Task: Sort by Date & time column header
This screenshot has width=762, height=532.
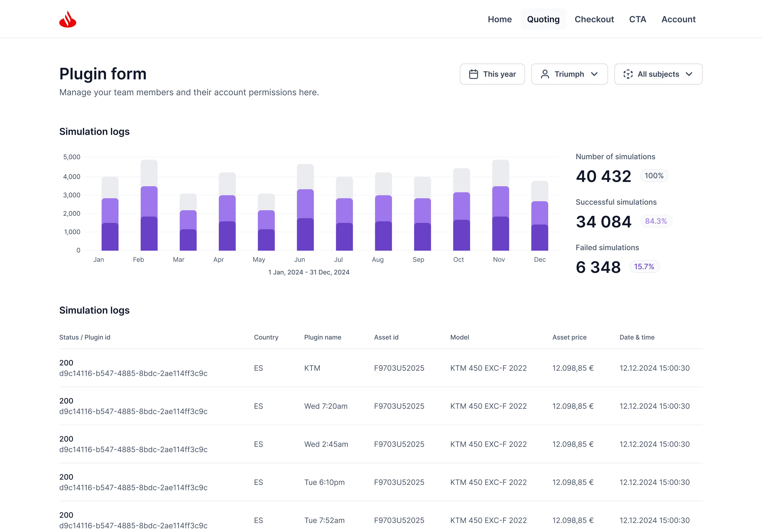Action: pyautogui.click(x=637, y=337)
